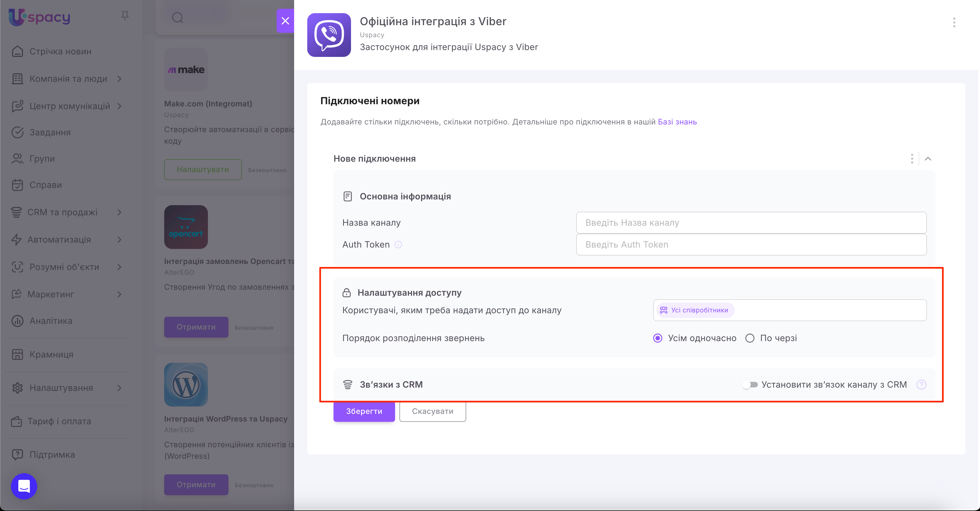Close the Viber integration panel
The width and height of the screenshot is (980, 511).
pos(285,21)
